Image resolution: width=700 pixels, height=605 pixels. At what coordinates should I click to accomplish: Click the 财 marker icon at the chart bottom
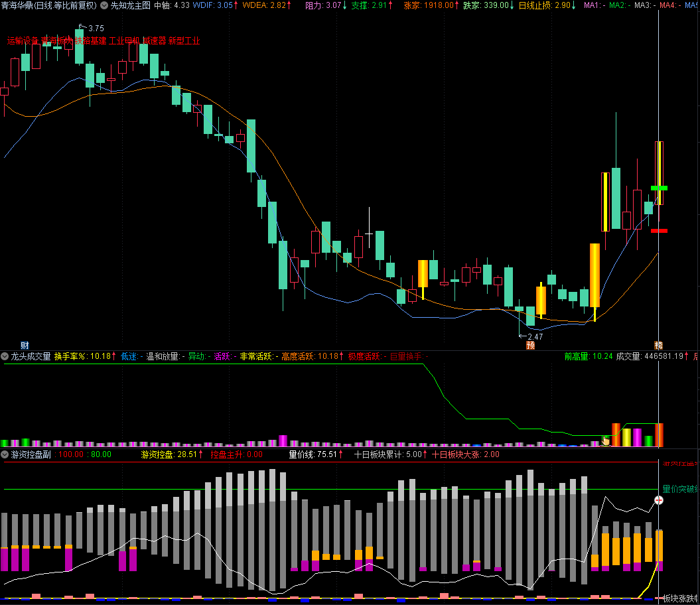(25, 345)
